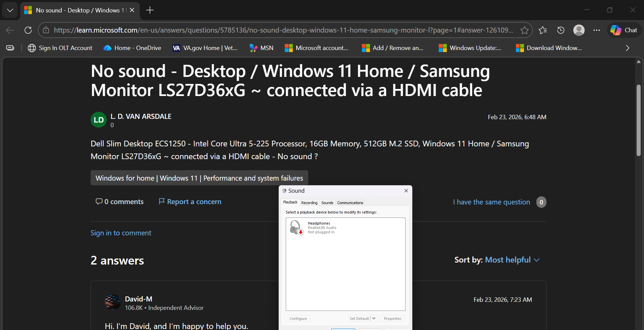
Task: Add this page to favorites star
Action: point(525,30)
